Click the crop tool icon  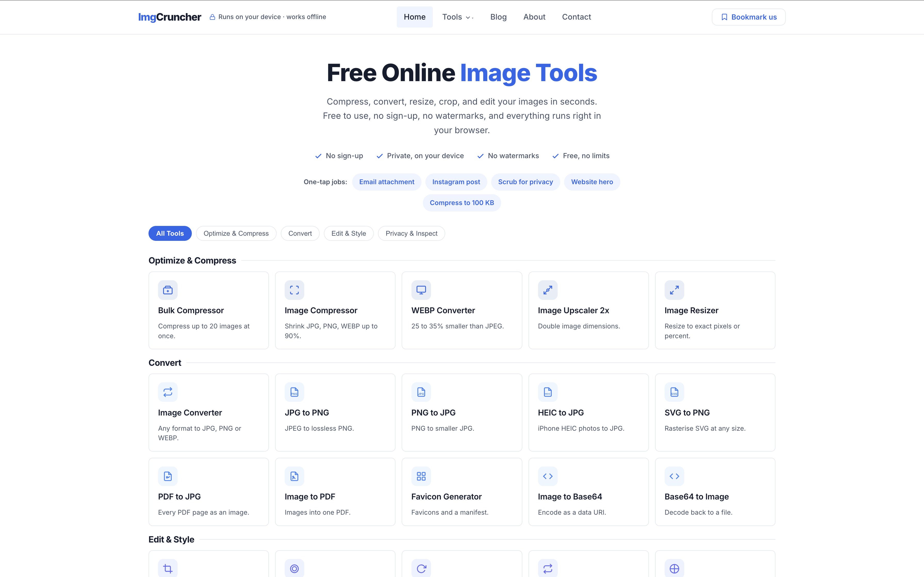click(x=168, y=568)
